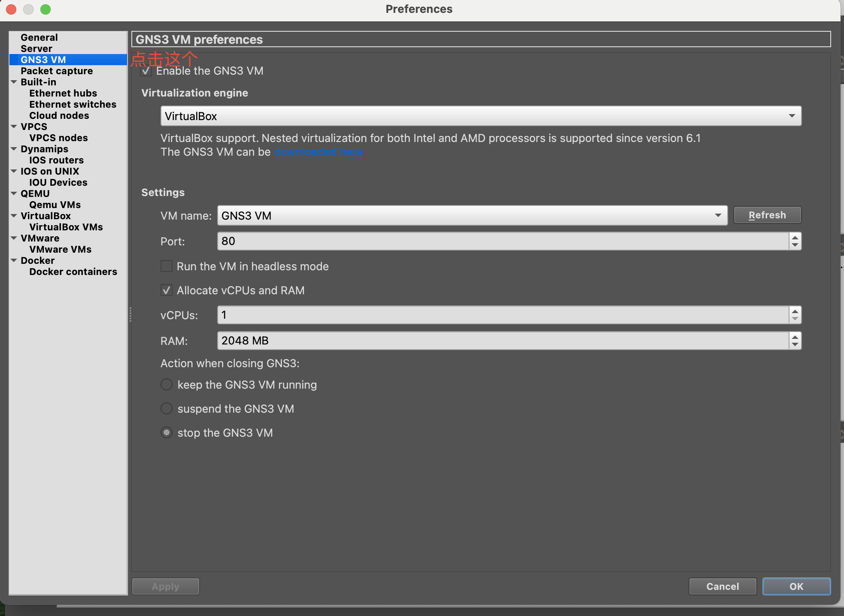Click Cancel to discard changes

[723, 586]
